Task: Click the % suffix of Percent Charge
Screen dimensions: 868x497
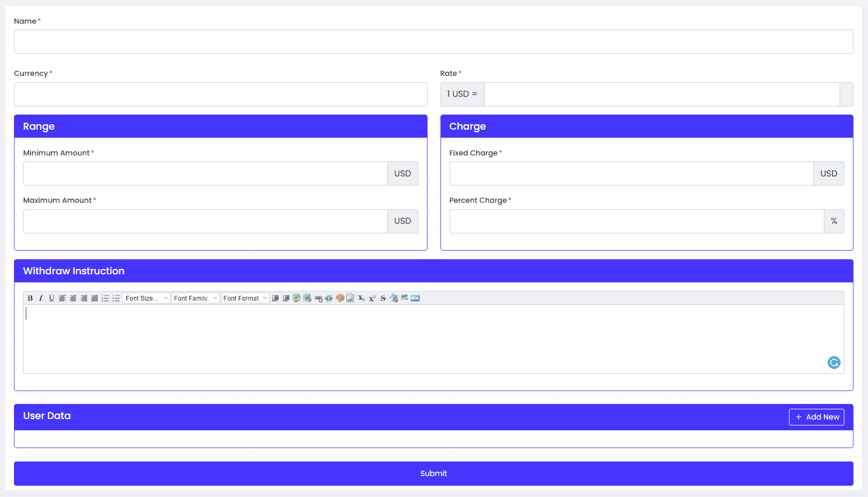Action: coord(834,221)
